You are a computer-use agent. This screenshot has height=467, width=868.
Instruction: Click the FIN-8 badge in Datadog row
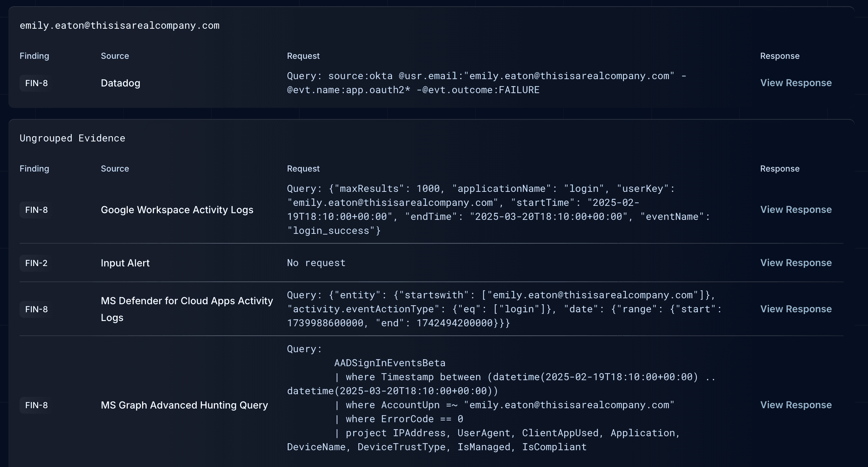coord(36,83)
